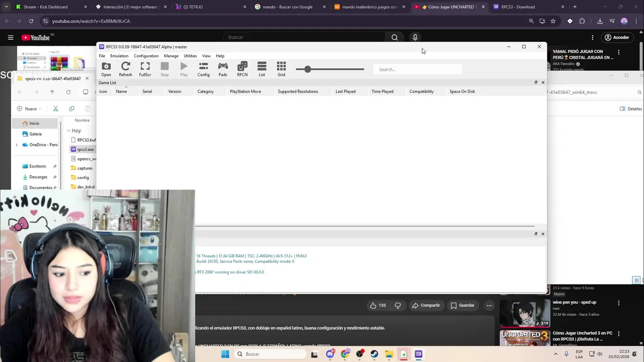Open the File menu in RPCS3
The height and width of the screenshot is (362, 644).
pyautogui.click(x=102, y=56)
